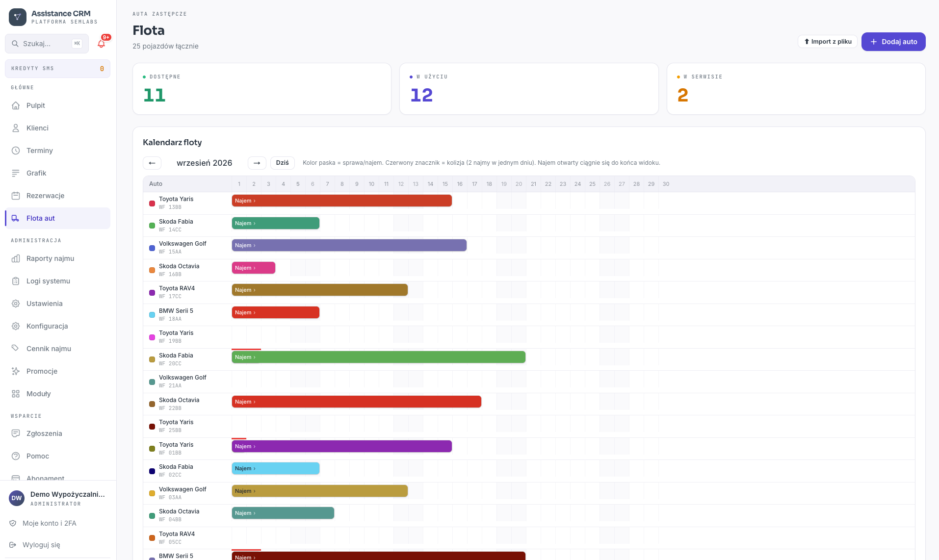Click the Toyota RAV4 WF 05CC row label

coord(177,537)
